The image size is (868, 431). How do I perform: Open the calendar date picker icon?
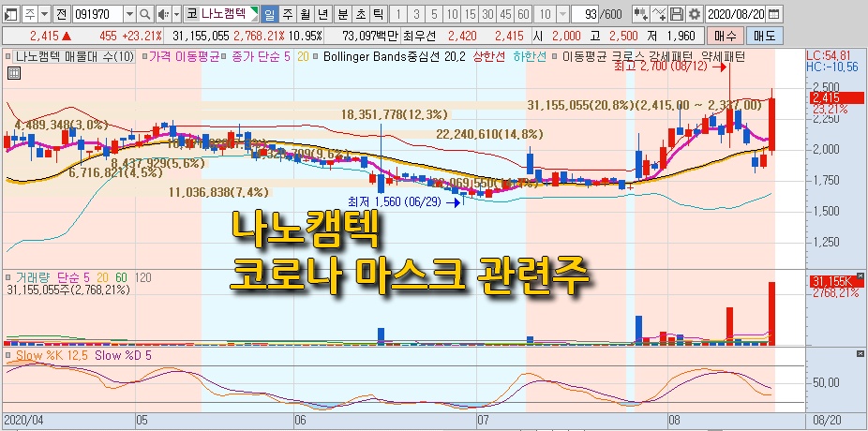pyautogui.click(x=775, y=14)
